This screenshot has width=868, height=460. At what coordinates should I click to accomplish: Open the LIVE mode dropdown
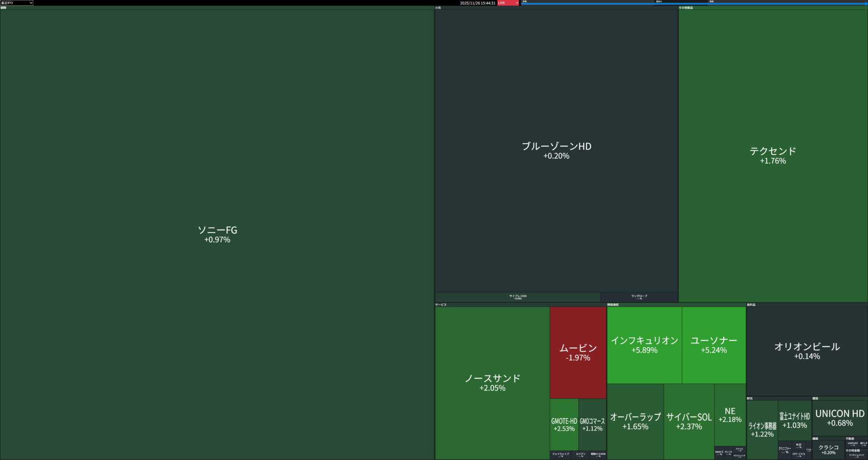[x=508, y=3]
